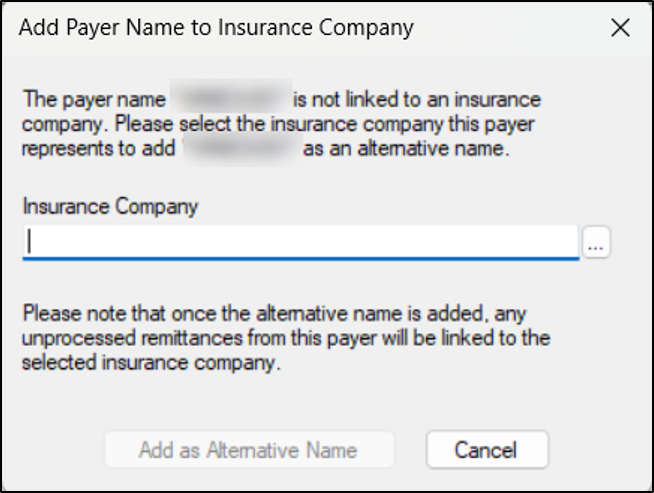Click 'as an alternative name' sentence ending
The image size is (654, 493).
tap(407, 148)
